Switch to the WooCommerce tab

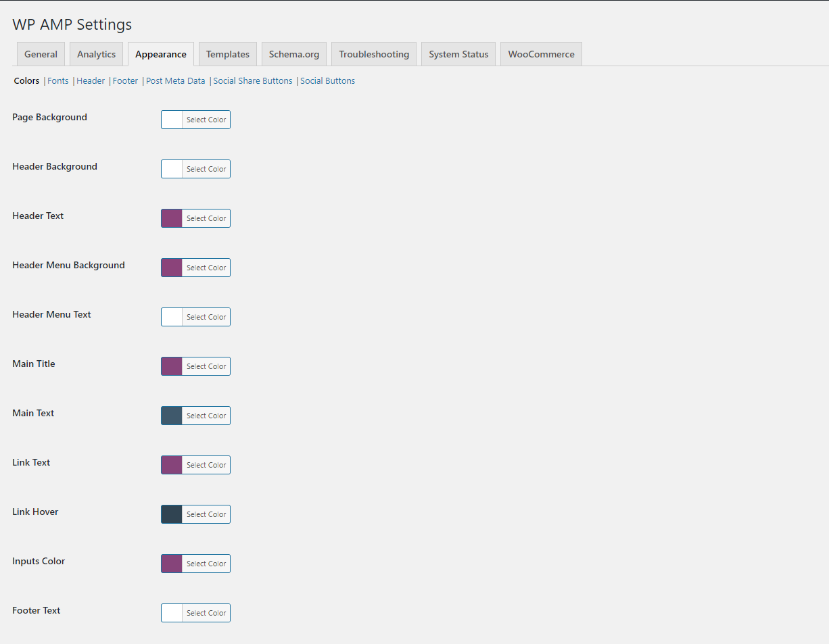(541, 54)
